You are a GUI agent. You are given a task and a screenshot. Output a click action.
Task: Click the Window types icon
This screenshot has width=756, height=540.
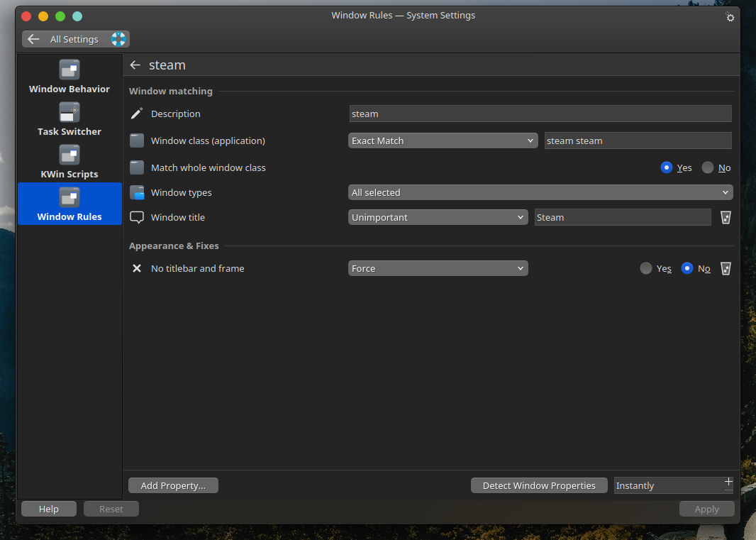[137, 192]
